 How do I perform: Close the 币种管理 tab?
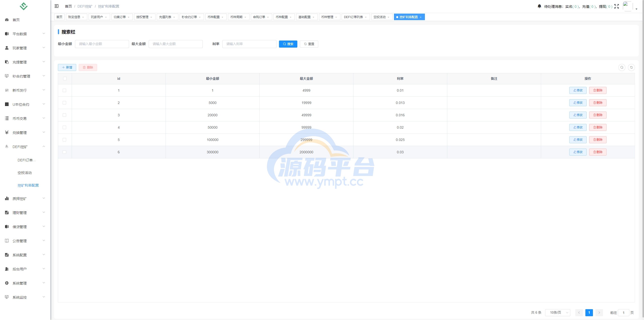pyautogui.click(x=336, y=17)
